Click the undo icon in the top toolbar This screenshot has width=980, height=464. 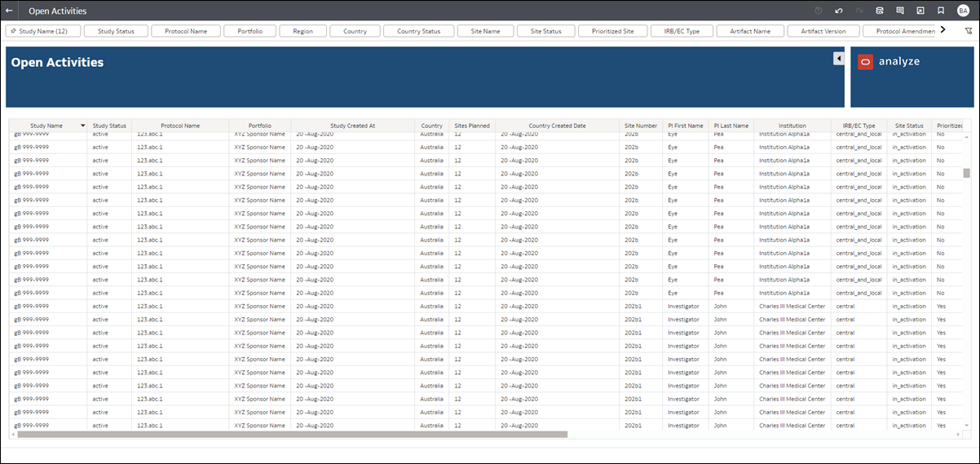click(x=839, y=11)
